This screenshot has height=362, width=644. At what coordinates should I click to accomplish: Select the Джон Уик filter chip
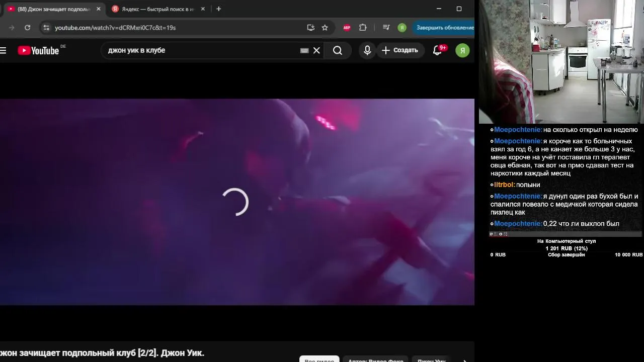click(431, 360)
